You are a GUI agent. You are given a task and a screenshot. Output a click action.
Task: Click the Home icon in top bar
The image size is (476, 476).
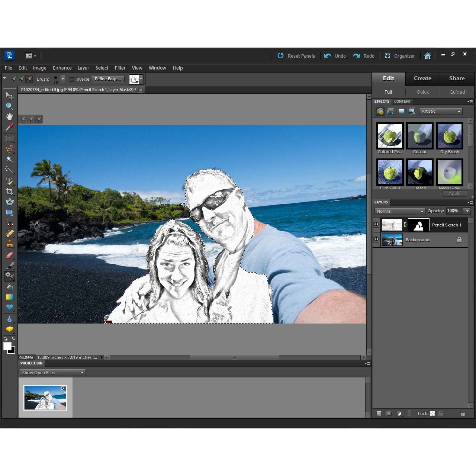[428, 56]
